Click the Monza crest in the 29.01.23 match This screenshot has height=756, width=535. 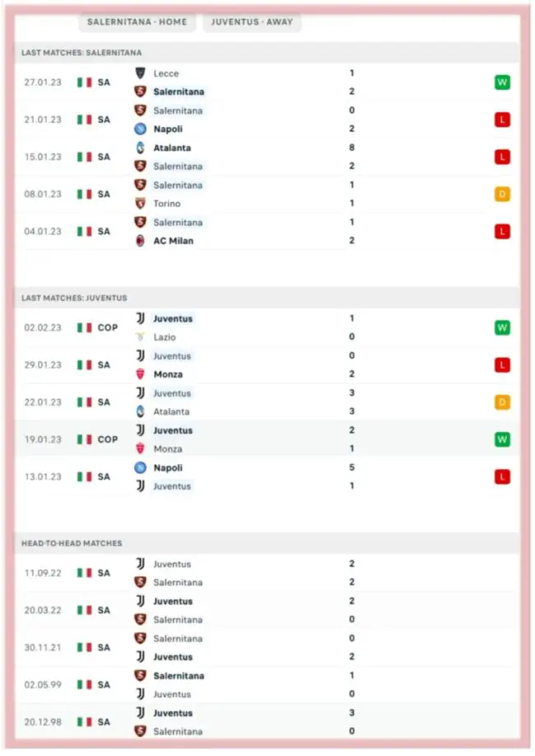(x=141, y=373)
